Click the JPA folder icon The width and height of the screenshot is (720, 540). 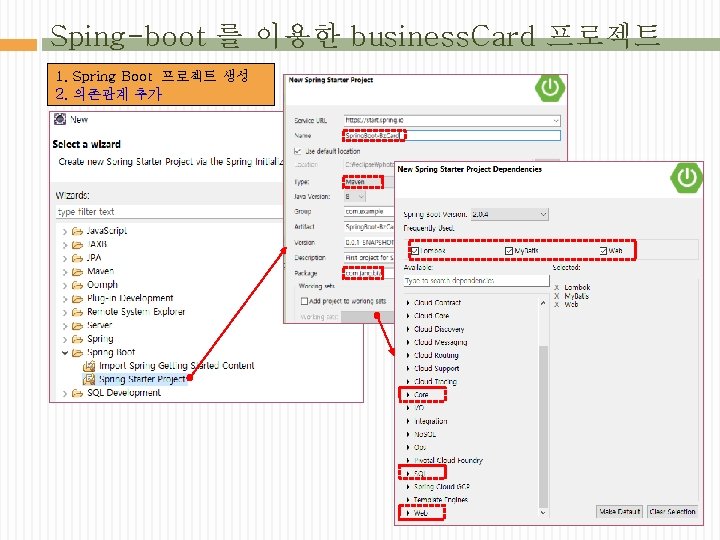77,258
